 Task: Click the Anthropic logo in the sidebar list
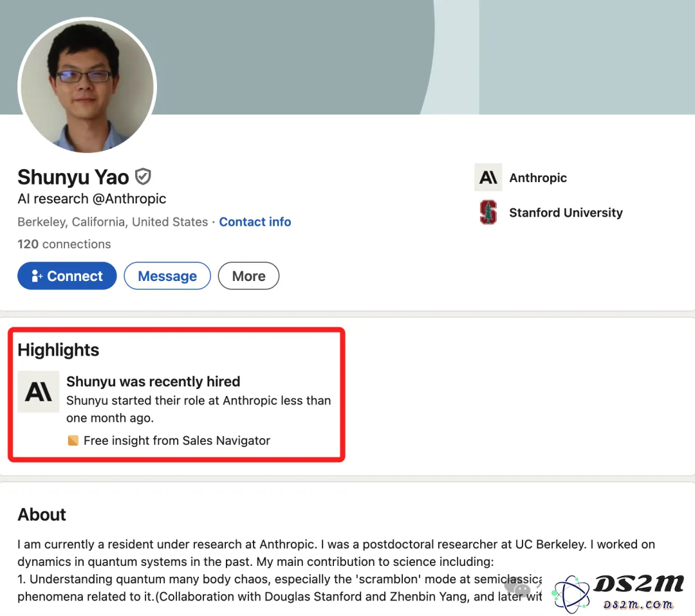coord(488,177)
